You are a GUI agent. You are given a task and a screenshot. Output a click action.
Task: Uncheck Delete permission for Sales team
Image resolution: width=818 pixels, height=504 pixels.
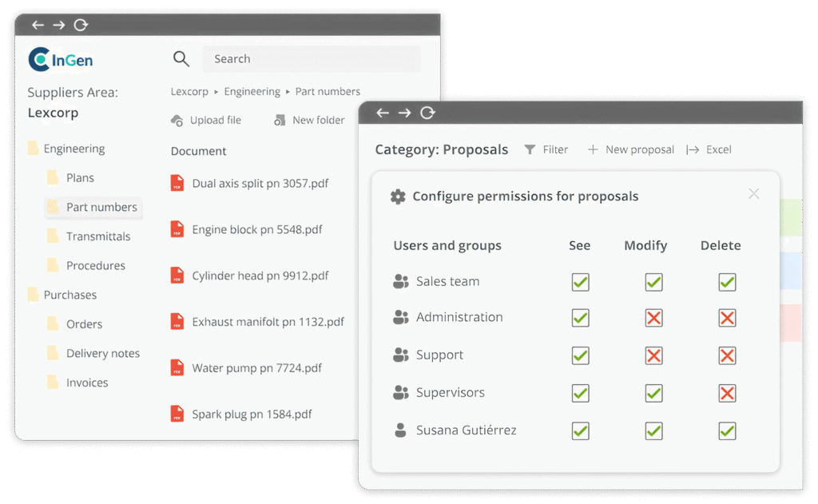point(726,282)
